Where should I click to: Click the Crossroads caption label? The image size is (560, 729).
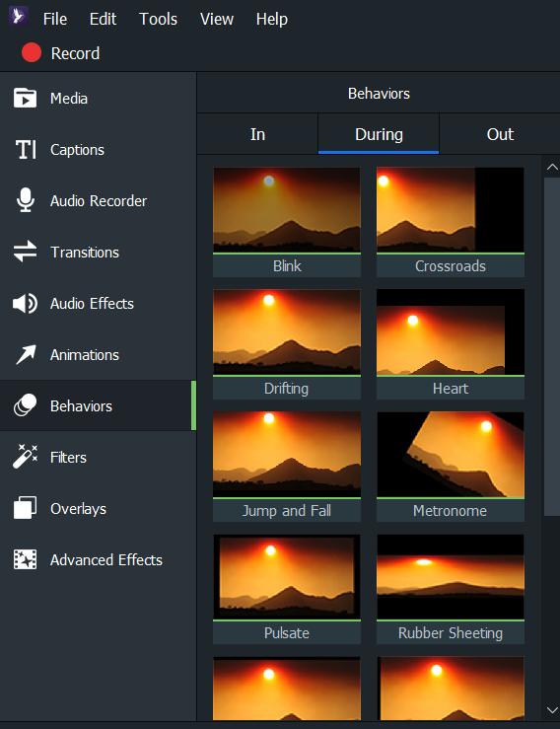point(451,266)
